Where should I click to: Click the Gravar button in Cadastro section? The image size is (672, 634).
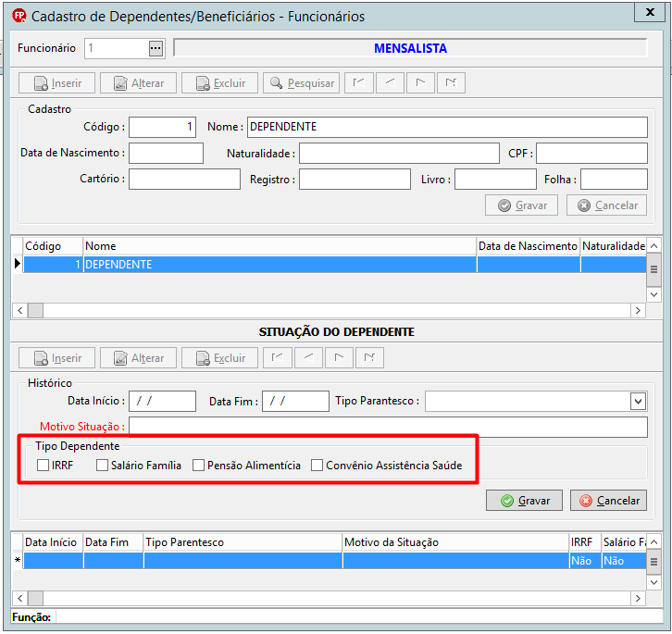click(521, 205)
